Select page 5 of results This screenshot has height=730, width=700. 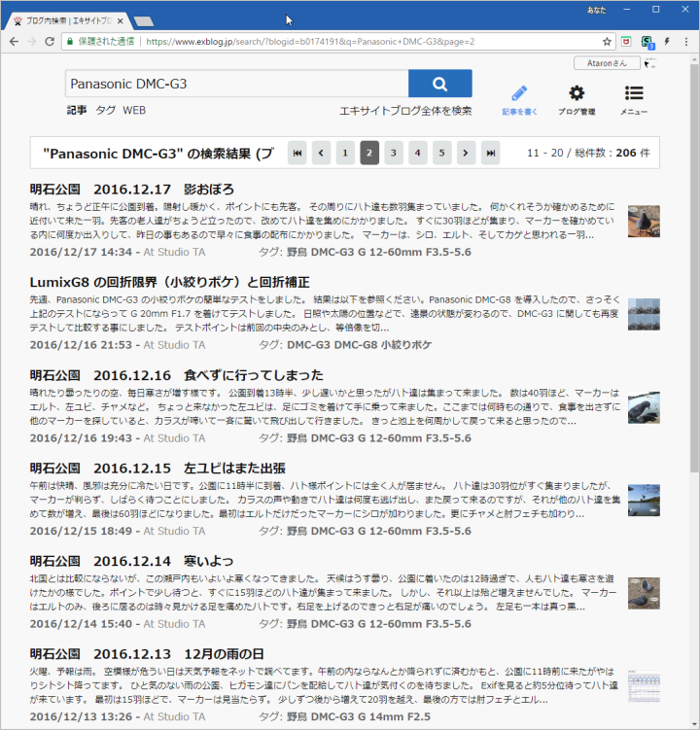pos(442,153)
